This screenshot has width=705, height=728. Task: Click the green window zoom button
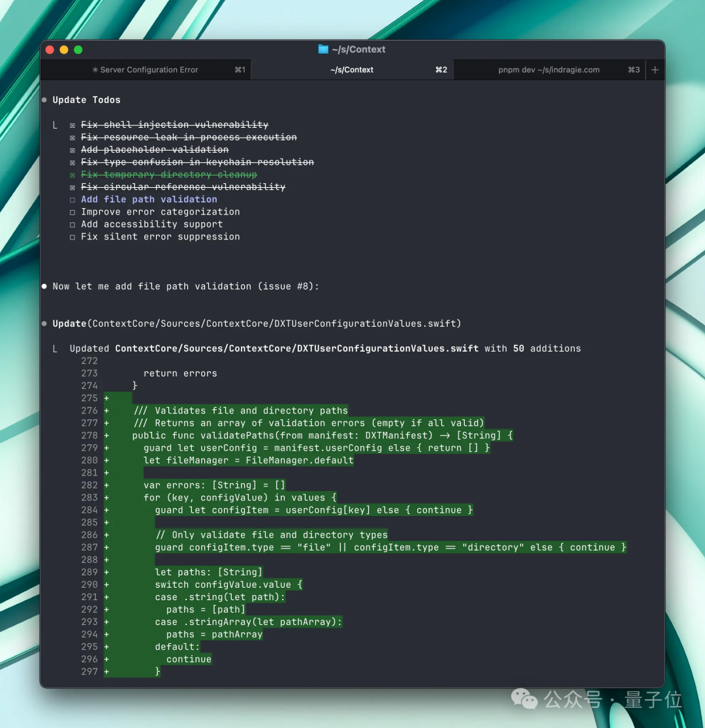[78, 50]
